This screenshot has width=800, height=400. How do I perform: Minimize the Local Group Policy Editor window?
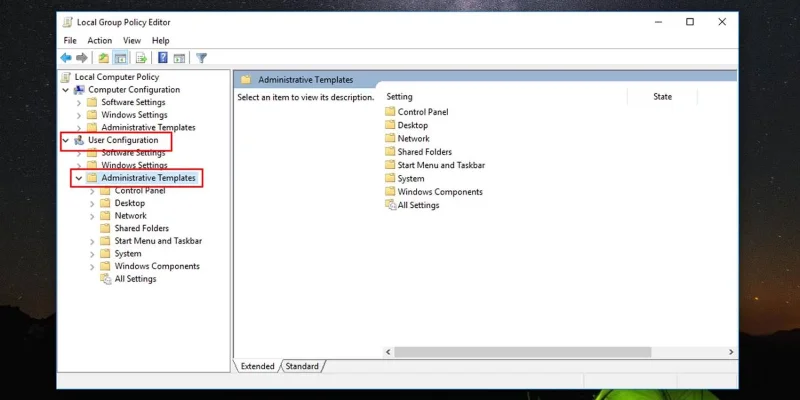pyautogui.click(x=658, y=22)
